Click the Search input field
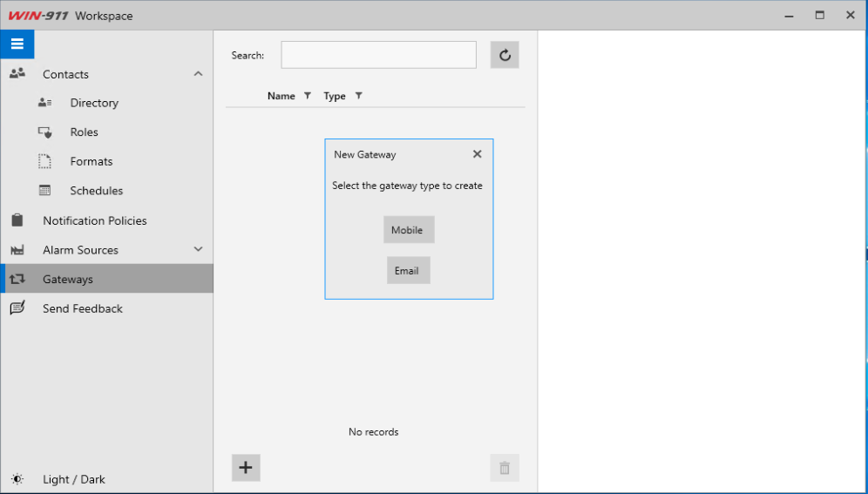This screenshot has width=868, height=494. tap(378, 55)
